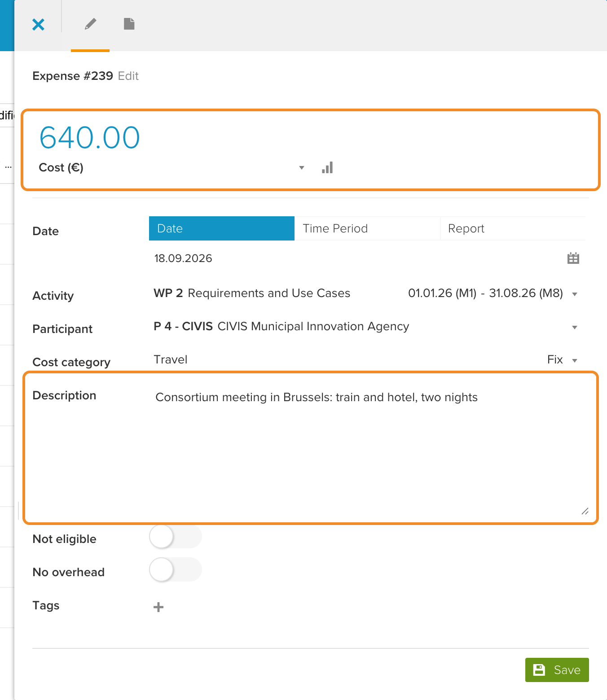Switch to the document tab icon
607x700 pixels.
click(x=129, y=24)
